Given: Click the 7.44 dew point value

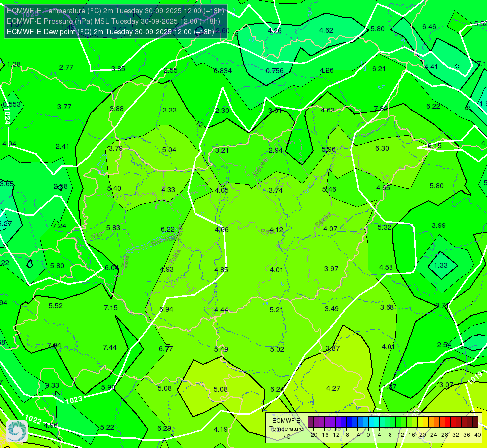Looking at the screenshot, I should tap(110, 347).
